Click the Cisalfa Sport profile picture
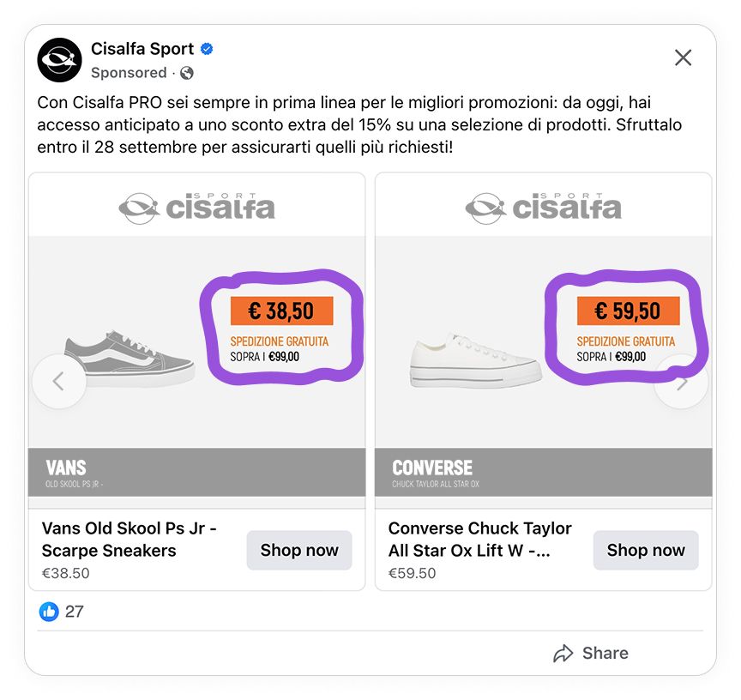This screenshot has height=700, width=741. click(58, 59)
